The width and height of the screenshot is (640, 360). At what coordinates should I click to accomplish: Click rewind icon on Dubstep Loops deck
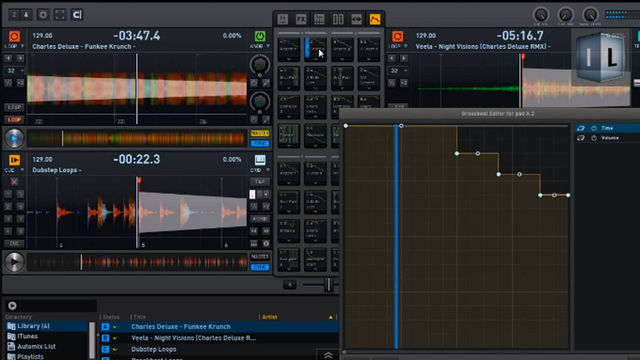tap(254, 231)
